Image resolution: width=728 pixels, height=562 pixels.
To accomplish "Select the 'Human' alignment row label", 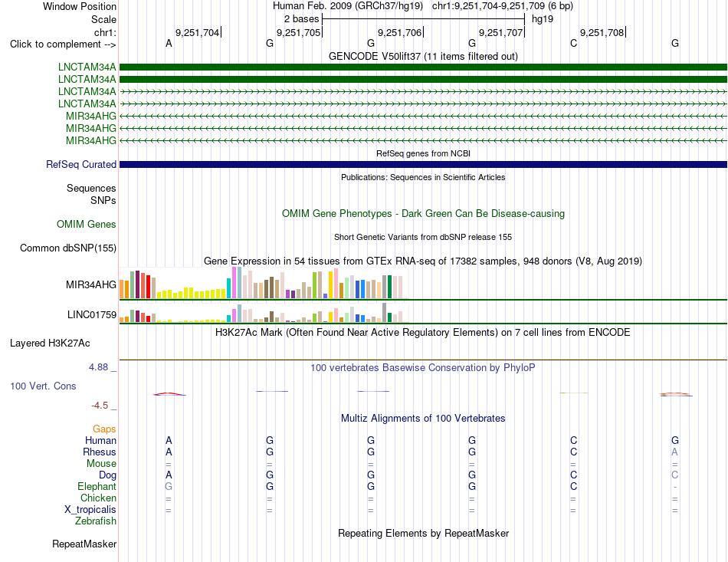I will coord(100,440).
